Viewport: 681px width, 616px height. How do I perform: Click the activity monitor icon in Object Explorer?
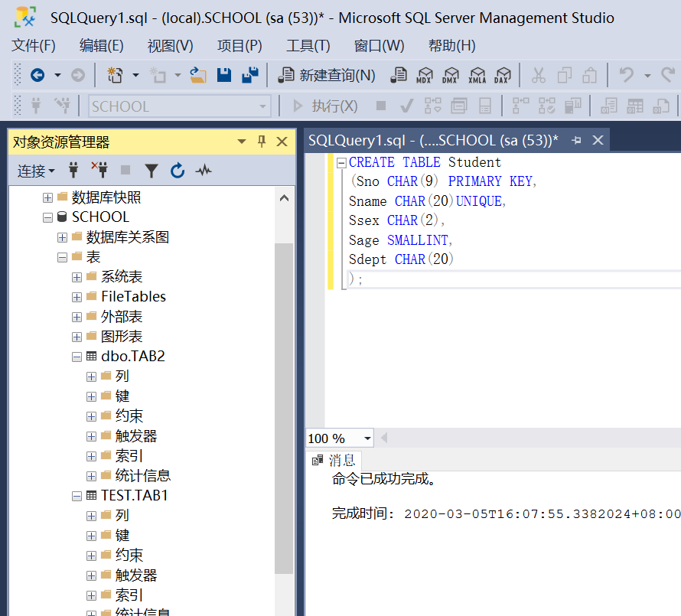(x=204, y=171)
